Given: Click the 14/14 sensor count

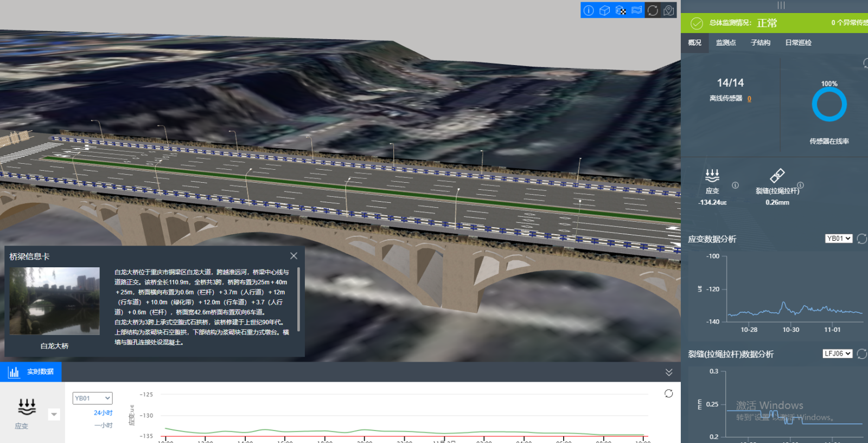Looking at the screenshot, I should coord(730,82).
